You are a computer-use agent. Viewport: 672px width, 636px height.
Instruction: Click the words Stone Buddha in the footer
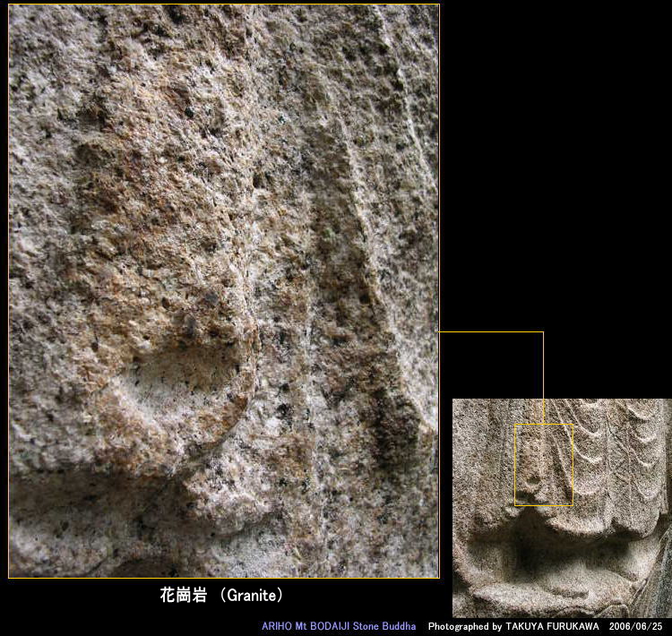coord(387,626)
